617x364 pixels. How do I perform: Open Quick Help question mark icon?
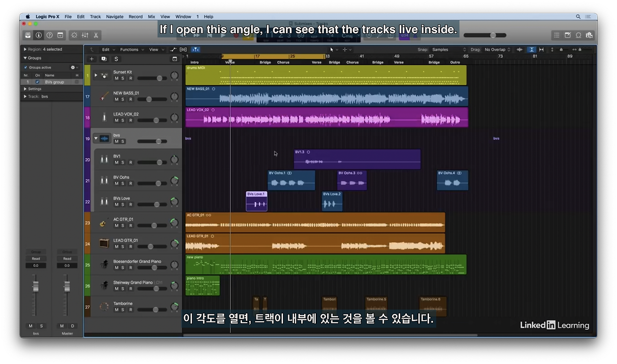tap(49, 35)
